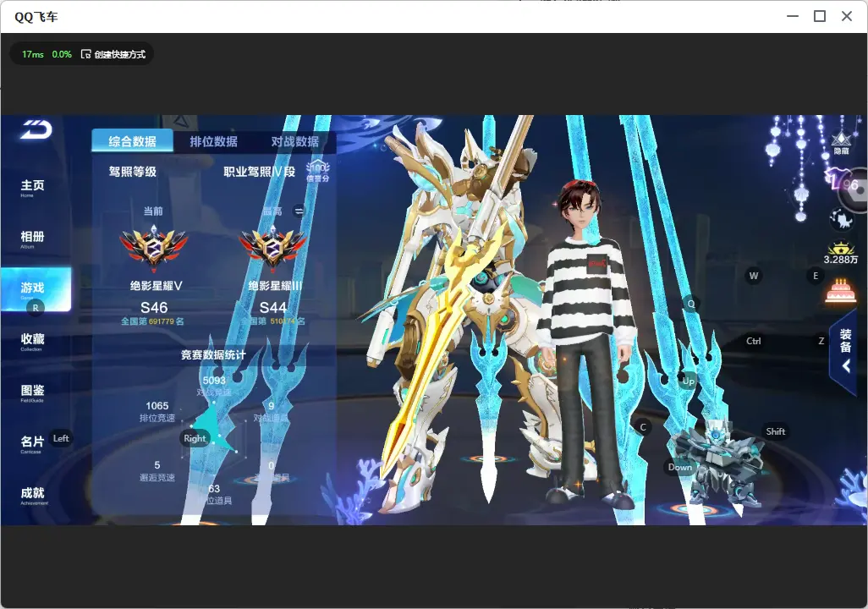The width and height of the screenshot is (868, 609).
Task: Click the E key overlay button
Action: coord(816,276)
